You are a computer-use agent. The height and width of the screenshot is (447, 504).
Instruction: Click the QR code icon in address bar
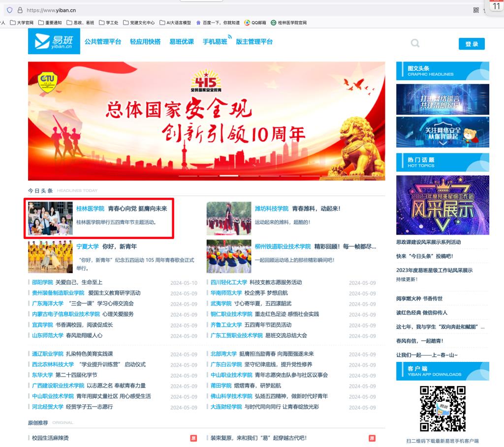coord(476,10)
